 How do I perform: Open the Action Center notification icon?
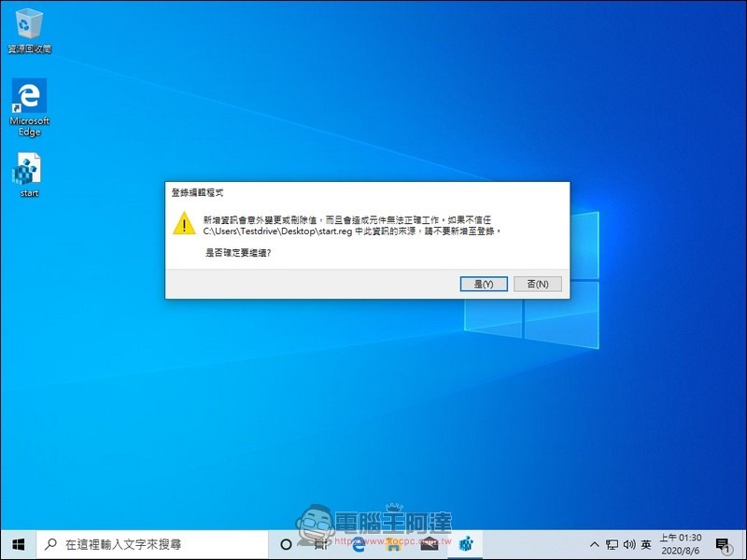coord(723,544)
